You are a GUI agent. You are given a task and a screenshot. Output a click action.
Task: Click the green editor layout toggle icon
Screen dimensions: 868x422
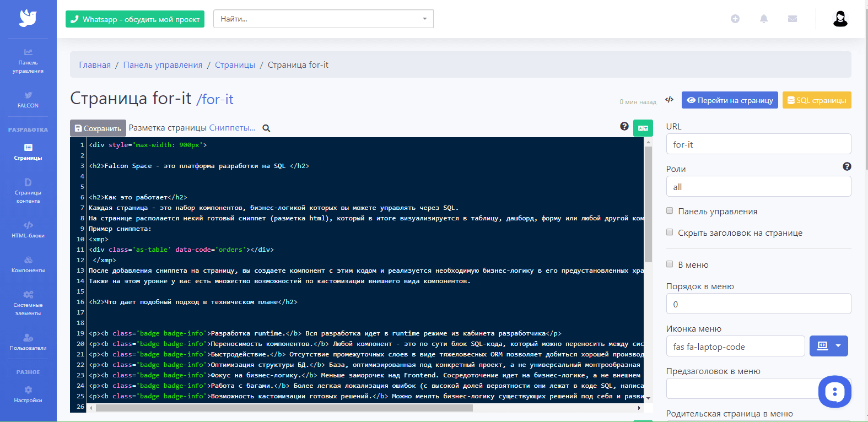click(x=643, y=128)
